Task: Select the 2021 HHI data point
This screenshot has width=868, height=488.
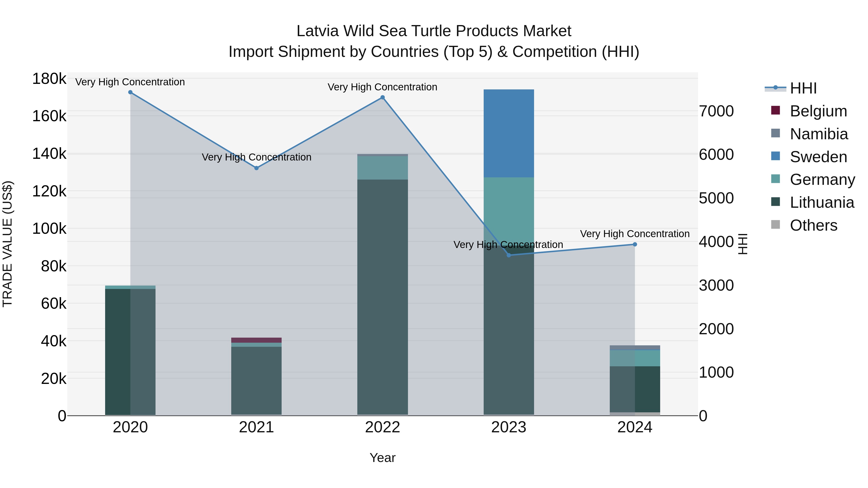Action: click(257, 168)
